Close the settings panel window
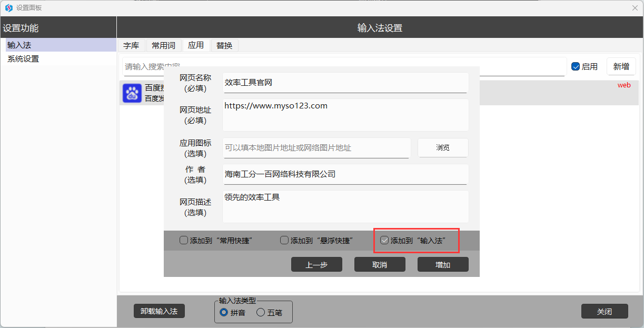The width and height of the screenshot is (644, 328). (x=635, y=8)
